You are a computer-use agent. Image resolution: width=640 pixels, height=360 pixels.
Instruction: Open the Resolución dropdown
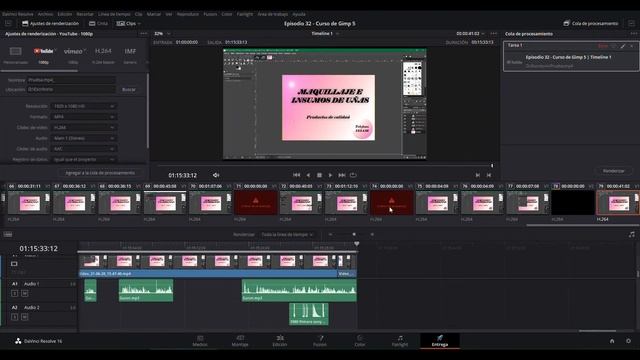click(83, 106)
